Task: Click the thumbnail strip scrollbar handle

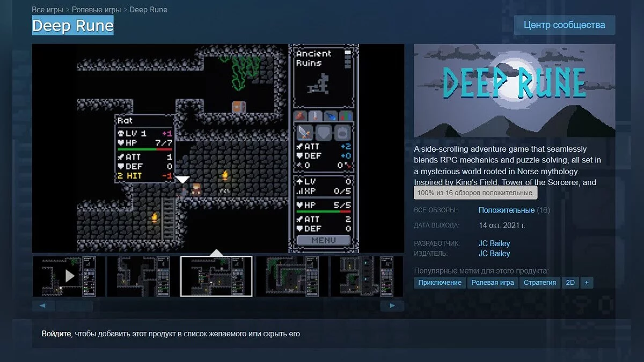Action: pos(74,306)
